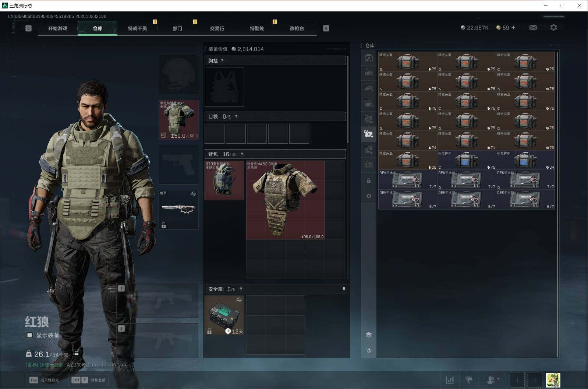
Task: Open the friends list icon
Action: point(493,380)
